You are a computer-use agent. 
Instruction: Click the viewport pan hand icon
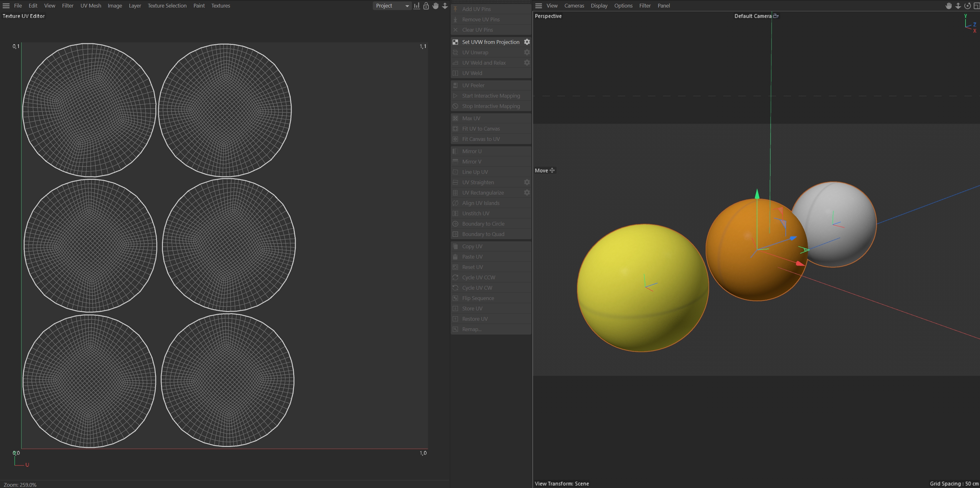coord(949,6)
